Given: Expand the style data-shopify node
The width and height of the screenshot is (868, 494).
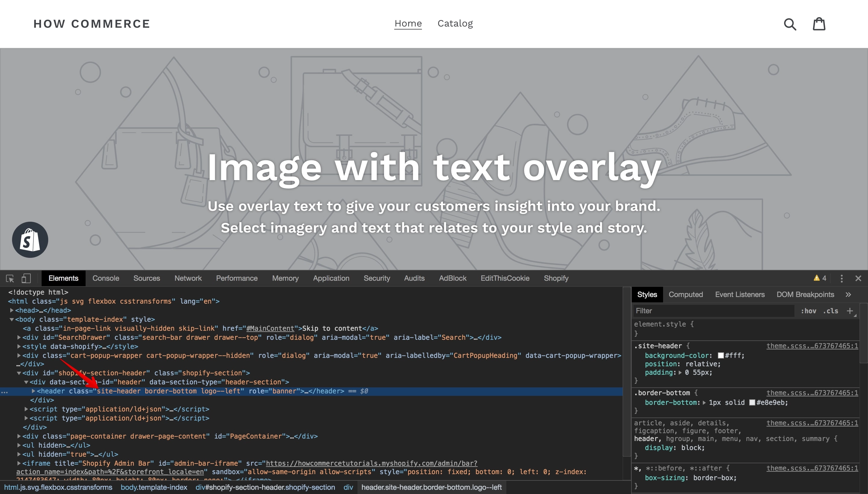Looking at the screenshot, I should (19, 346).
